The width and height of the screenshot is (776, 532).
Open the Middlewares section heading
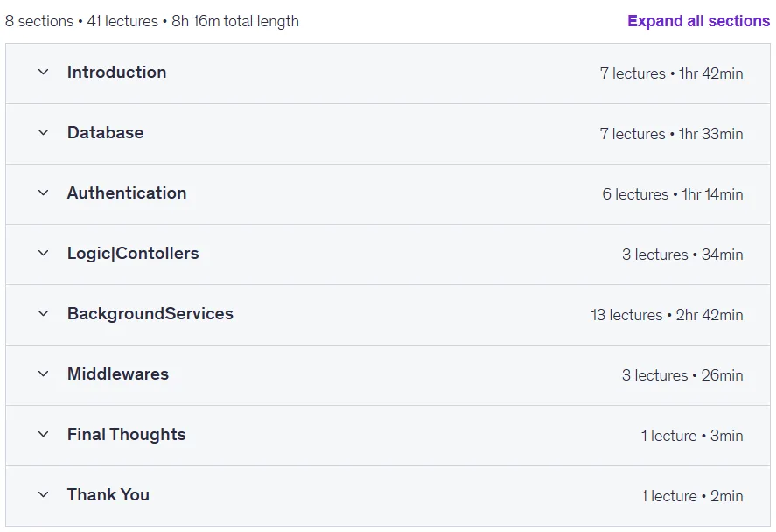118,374
